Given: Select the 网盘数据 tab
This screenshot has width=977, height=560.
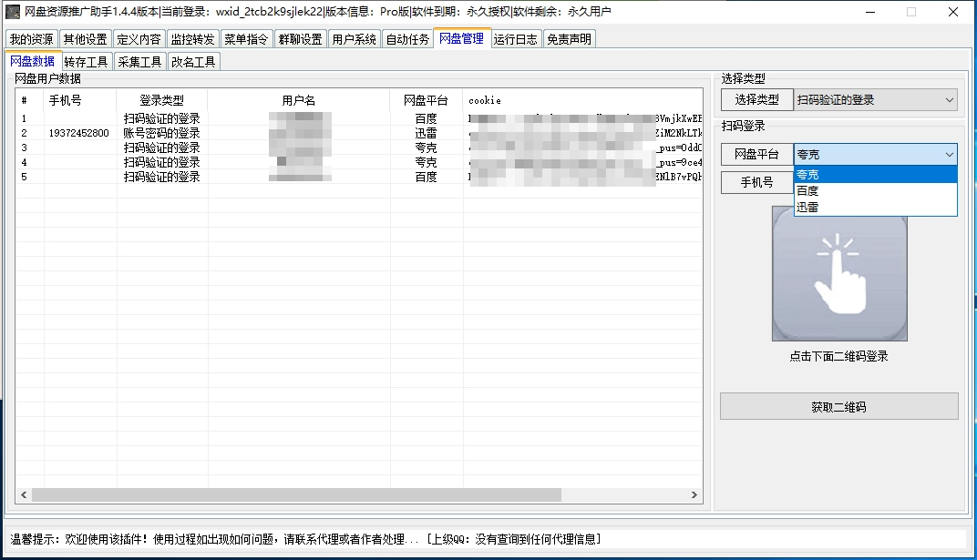Looking at the screenshot, I should click(x=33, y=62).
